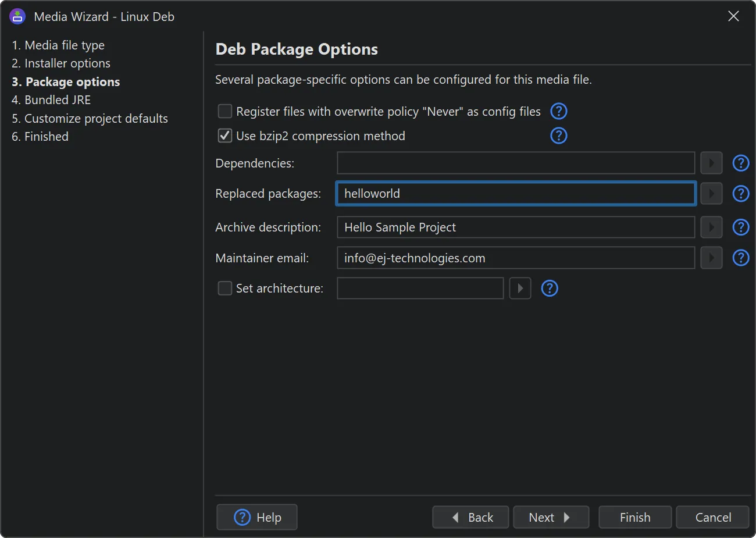The image size is (756, 538).
Task: Enable register files as config files checkbox
Action: click(225, 111)
